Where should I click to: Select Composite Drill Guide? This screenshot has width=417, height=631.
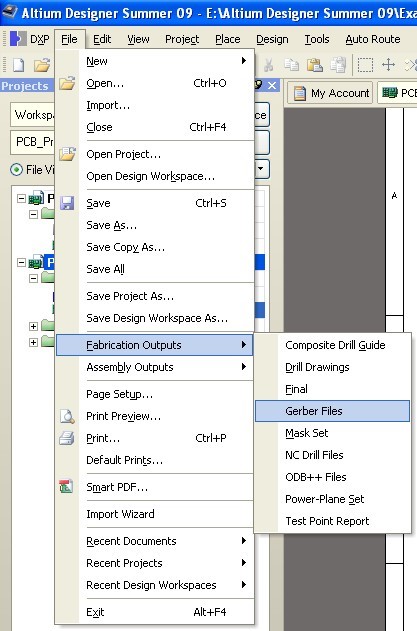tap(332, 345)
